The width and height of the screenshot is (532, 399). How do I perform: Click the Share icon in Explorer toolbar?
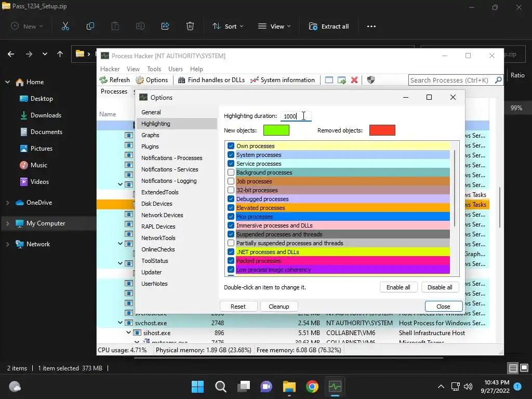[165, 26]
